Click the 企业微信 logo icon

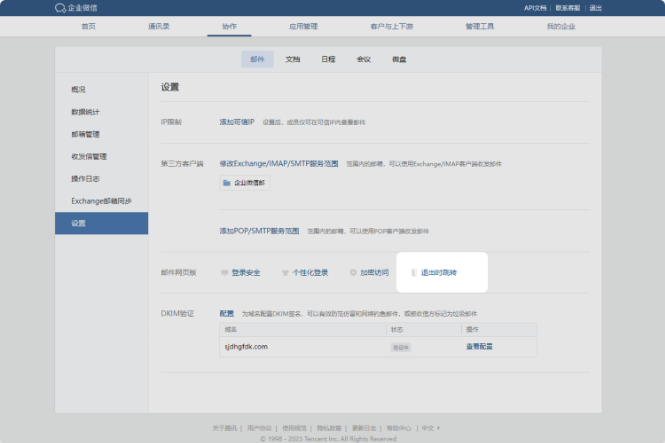tap(61, 8)
